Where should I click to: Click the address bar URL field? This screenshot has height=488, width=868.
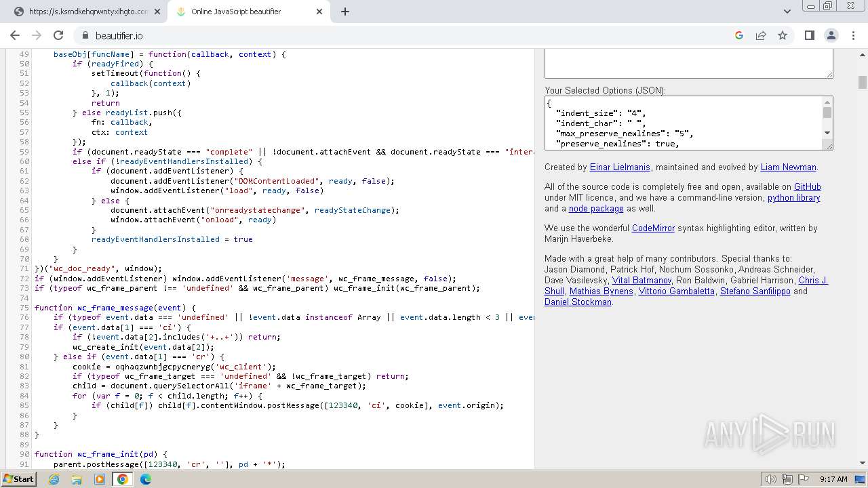407,35
